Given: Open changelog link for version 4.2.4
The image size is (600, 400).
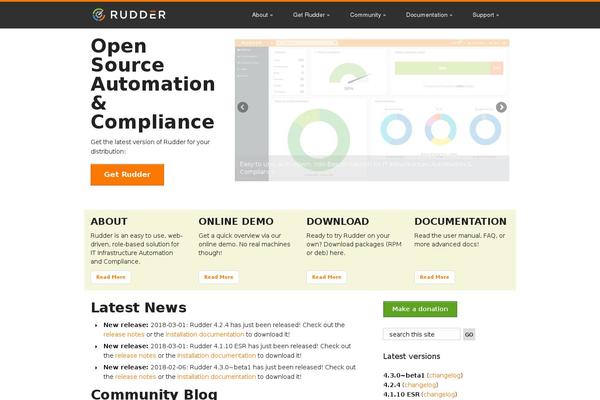Looking at the screenshot, I should tap(421, 385).
